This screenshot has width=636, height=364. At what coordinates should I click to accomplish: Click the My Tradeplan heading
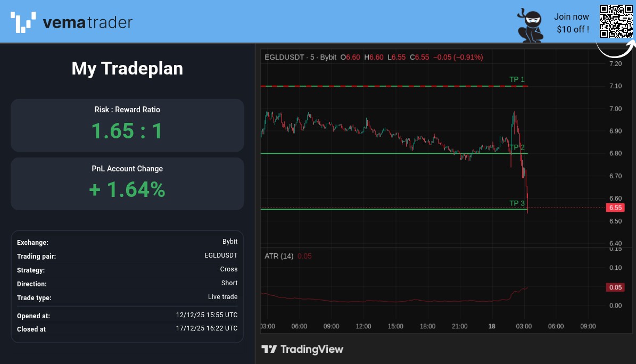tap(127, 69)
